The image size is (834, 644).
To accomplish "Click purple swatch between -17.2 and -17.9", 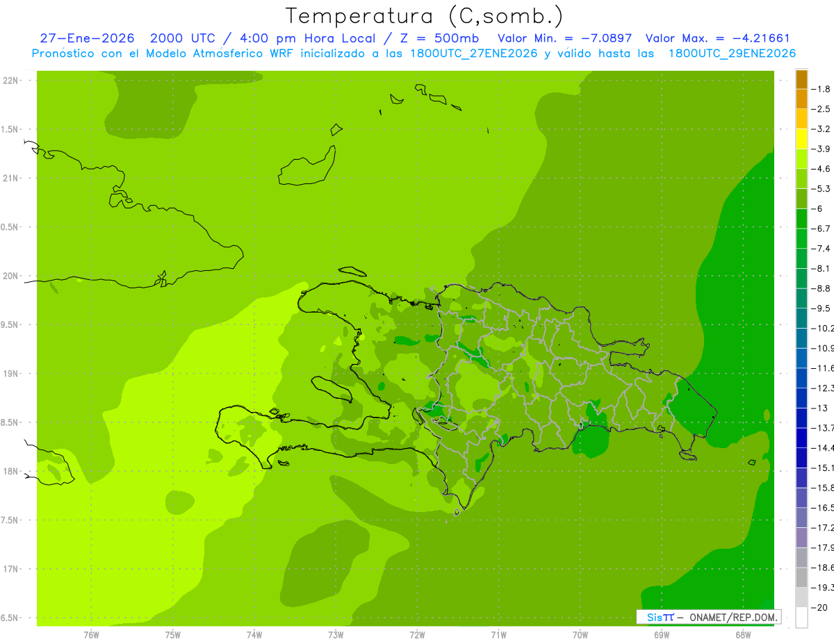I will (801, 537).
